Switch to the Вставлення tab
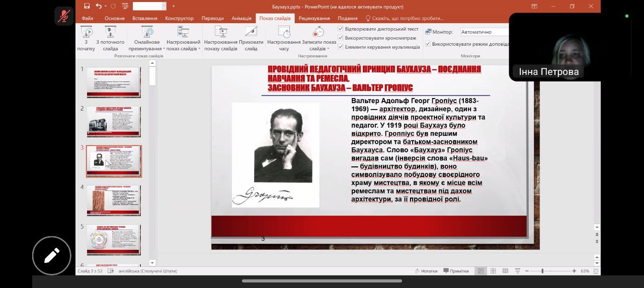644x288 pixels. coord(145,19)
